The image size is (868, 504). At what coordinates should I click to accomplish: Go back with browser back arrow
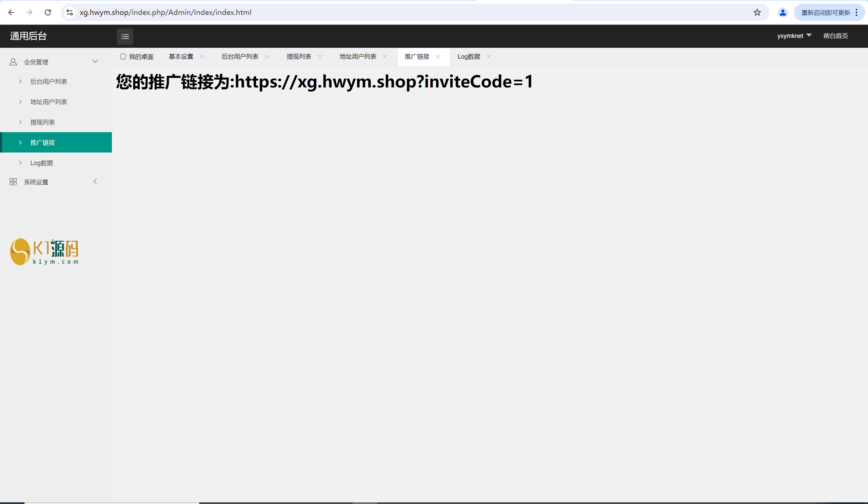12,13
